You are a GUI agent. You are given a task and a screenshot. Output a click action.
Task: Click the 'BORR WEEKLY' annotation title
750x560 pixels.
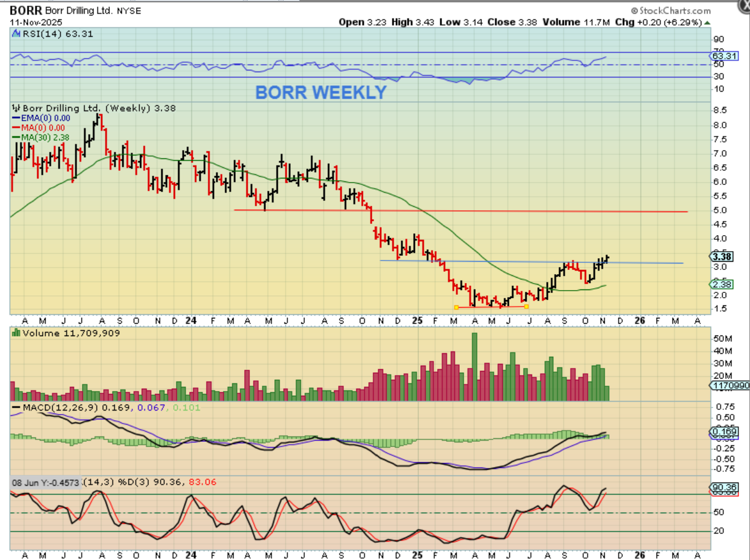click(321, 93)
